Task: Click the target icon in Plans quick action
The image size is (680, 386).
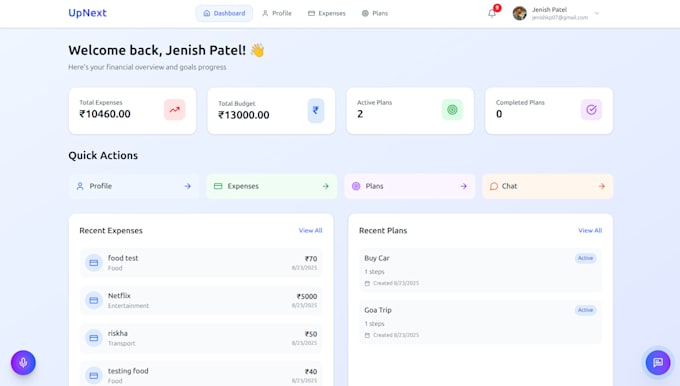Action: [356, 186]
